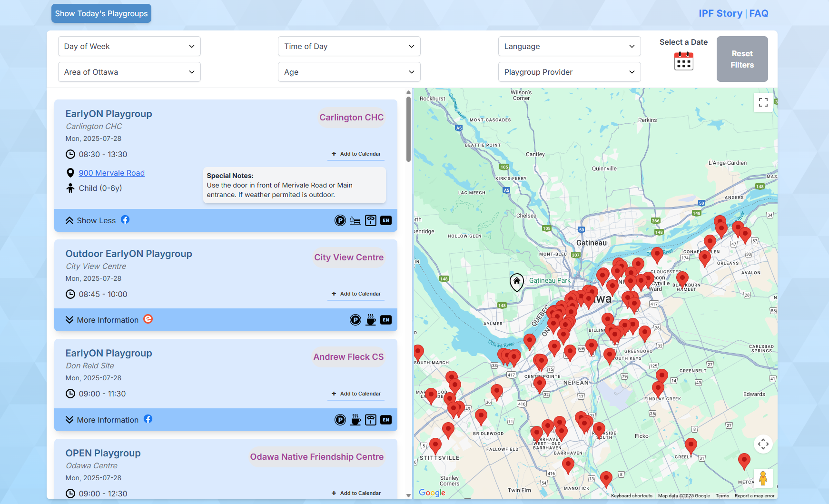Click clock icon beside 08:30 - 13:30
Viewport: 829px width, 504px height.
70,154
